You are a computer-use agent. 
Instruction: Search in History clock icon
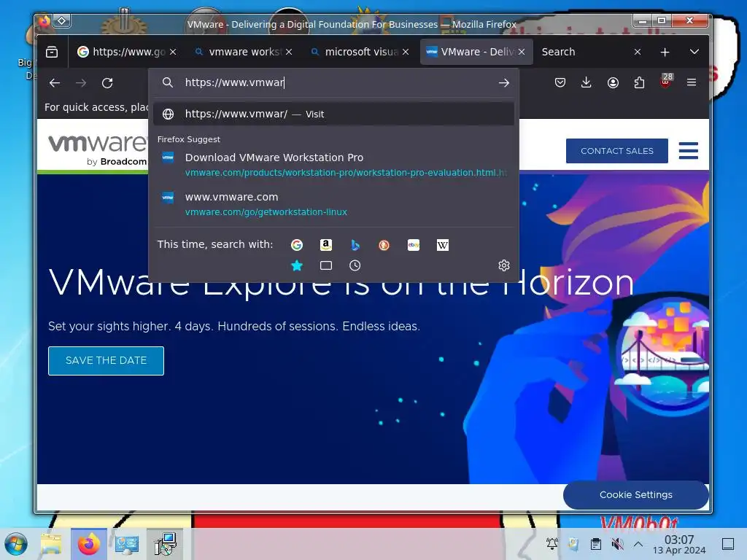[355, 265]
